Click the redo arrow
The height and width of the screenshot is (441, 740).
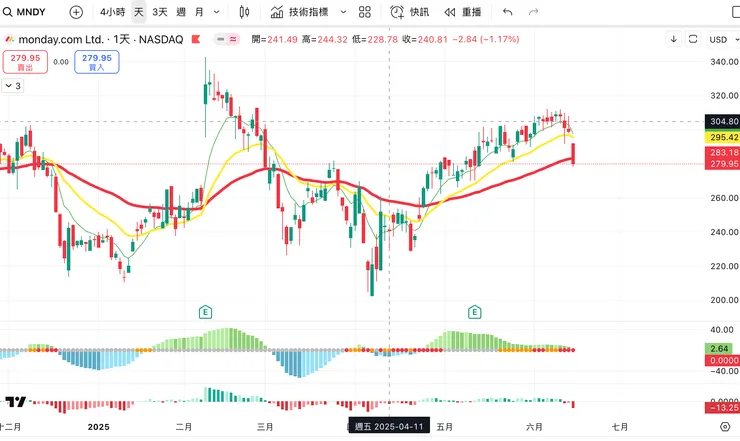[533, 12]
